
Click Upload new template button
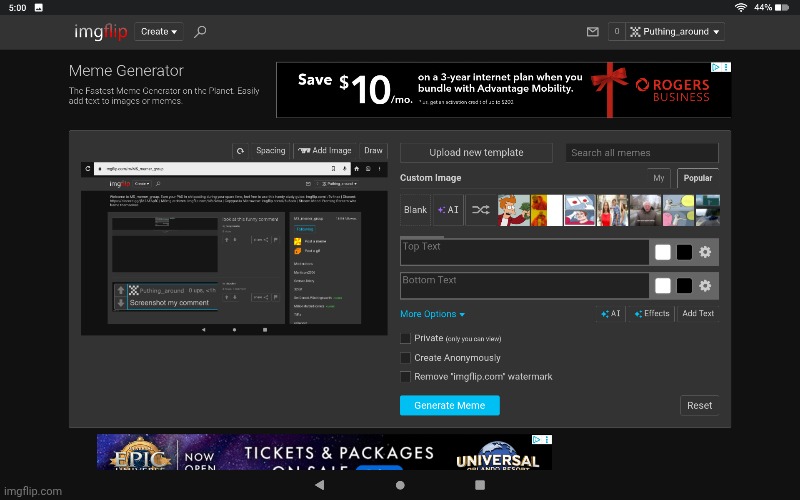click(x=476, y=153)
